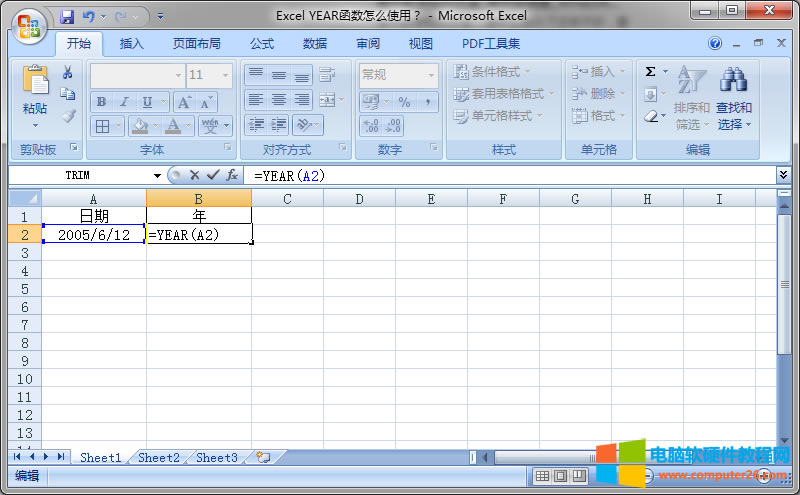Click the Cut scissors icon
This screenshot has height=495, width=800.
68,73
